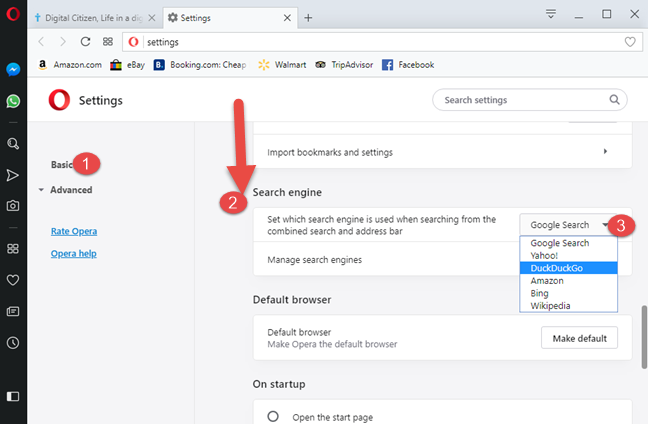Add the page to bookmarks via the address bar heart
This screenshot has width=648, height=424.
[x=630, y=42]
